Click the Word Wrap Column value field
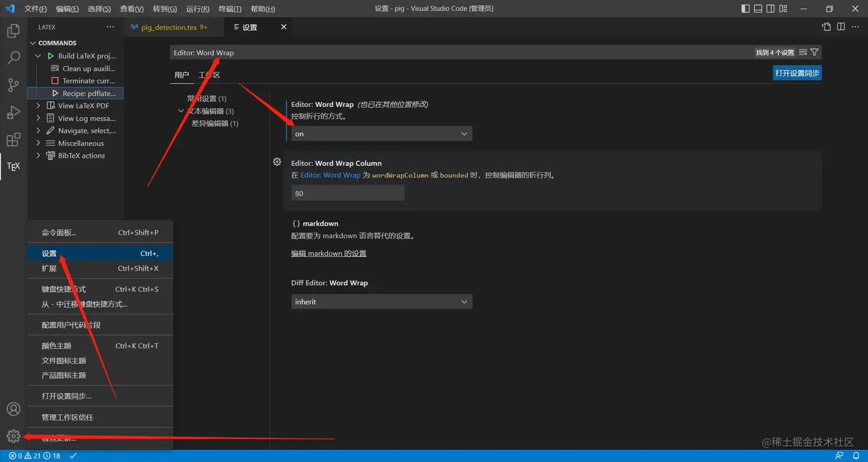The image size is (868, 462). (347, 194)
